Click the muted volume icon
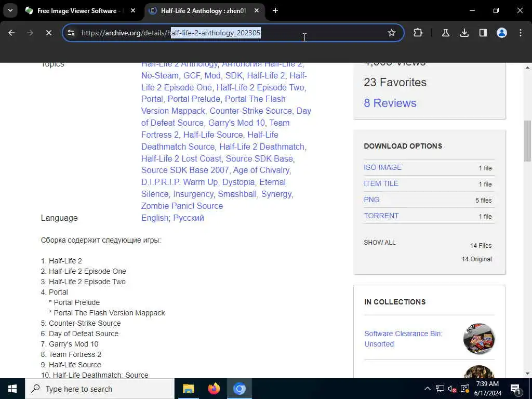 453,389
